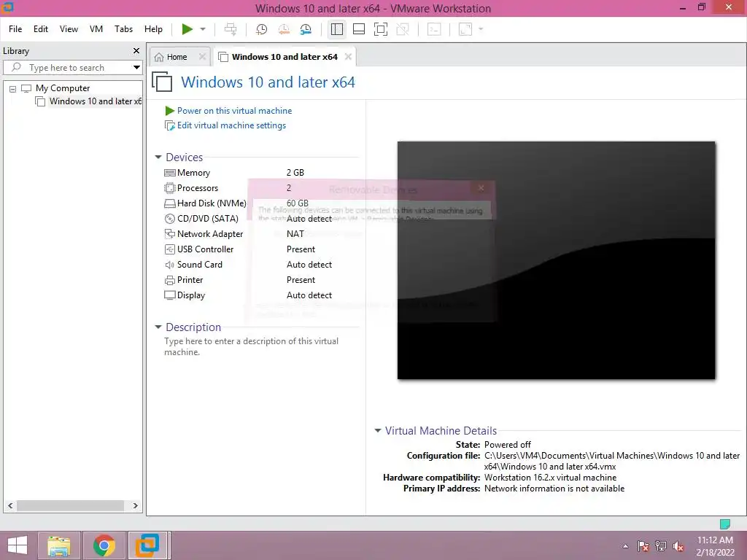
Task: Collapse the Devices section
Action: tap(158, 157)
